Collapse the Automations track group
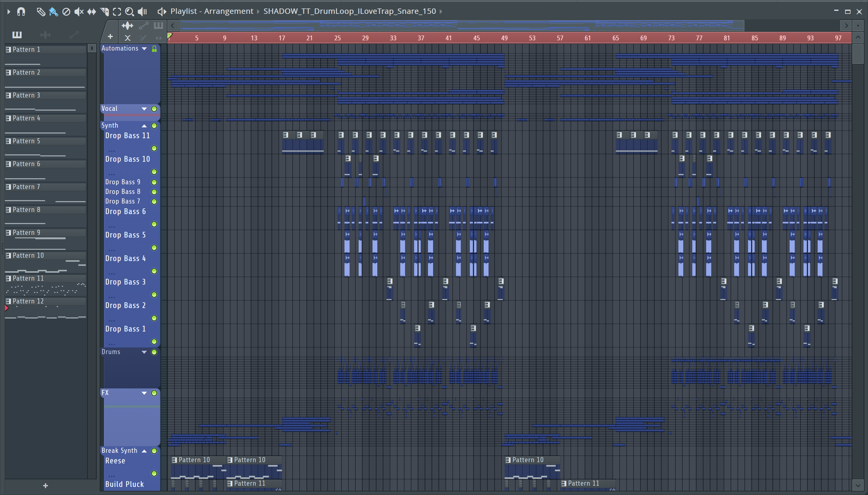Screen dimensions: 868x495 click(x=144, y=48)
